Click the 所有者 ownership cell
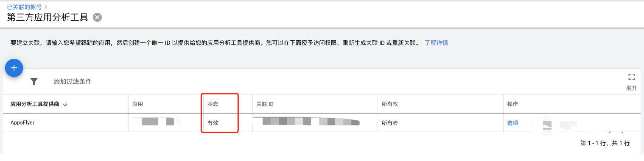Screen dimensions: 644x161 point(390,123)
